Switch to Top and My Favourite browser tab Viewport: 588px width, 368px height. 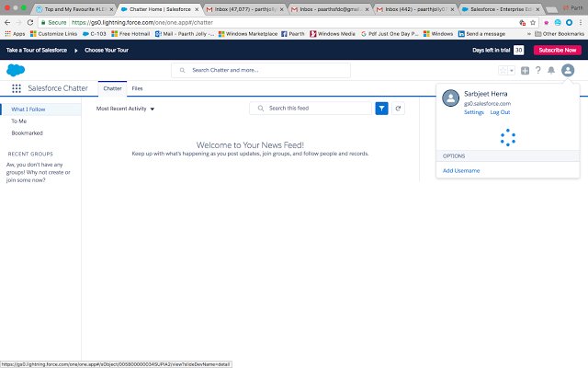click(73, 9)
